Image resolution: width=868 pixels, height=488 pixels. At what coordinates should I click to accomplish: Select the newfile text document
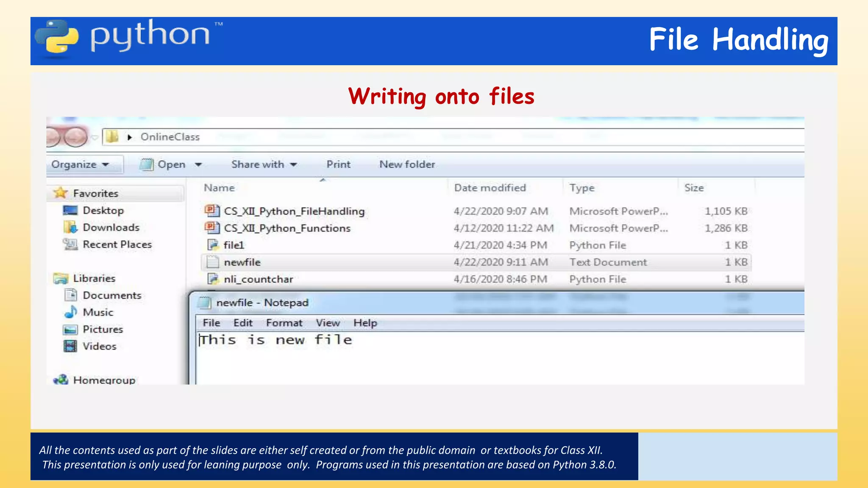[242, 262]
